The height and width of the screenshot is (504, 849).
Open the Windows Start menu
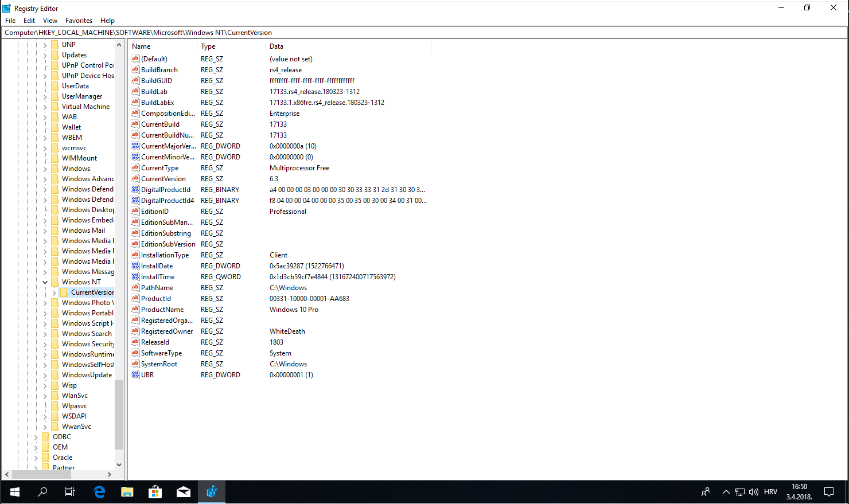[15, 492]
